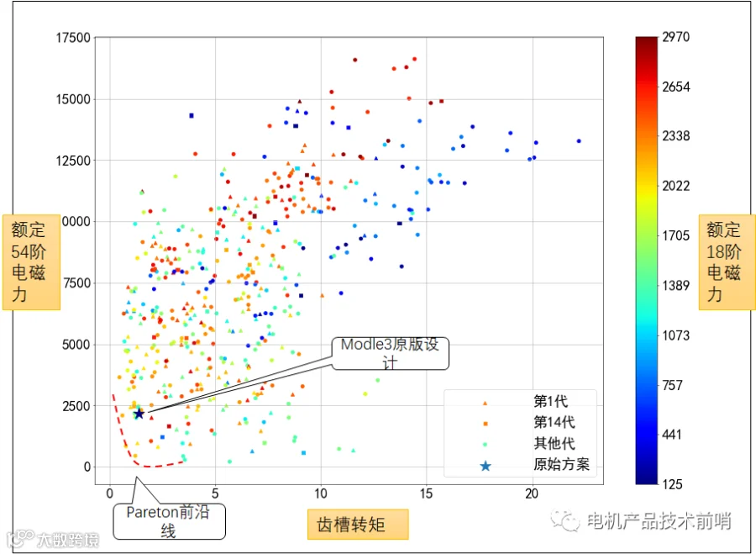The image size is (756, 554).
Task: Click the 齿槽转矩 x-axis title
Action: [358, 524]
